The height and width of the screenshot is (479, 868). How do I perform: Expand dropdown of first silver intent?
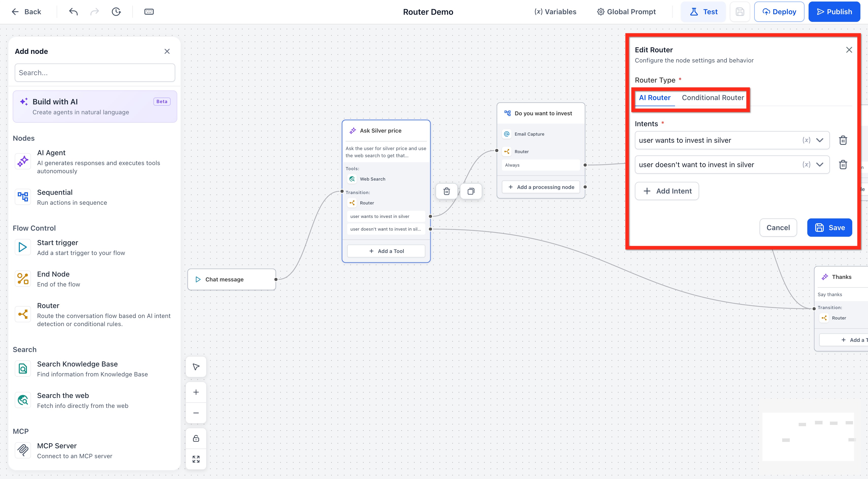pos(819,140)
